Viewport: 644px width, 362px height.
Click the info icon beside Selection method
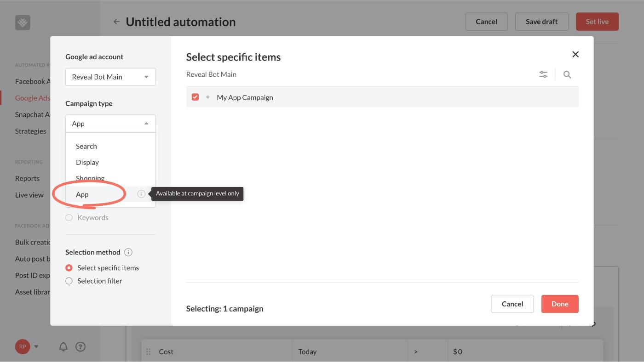[x=128, y=252]
